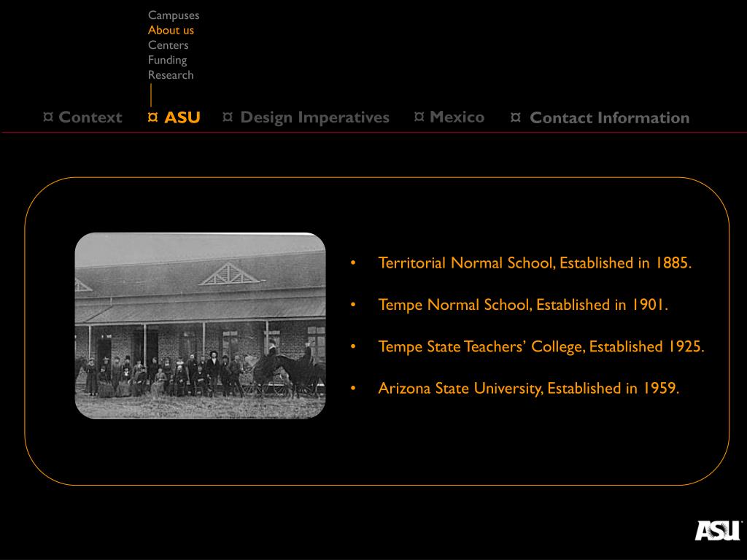Click the bullet symbol beside Context
Viewport: 747px width, 560px height.
tap(48, 117)
